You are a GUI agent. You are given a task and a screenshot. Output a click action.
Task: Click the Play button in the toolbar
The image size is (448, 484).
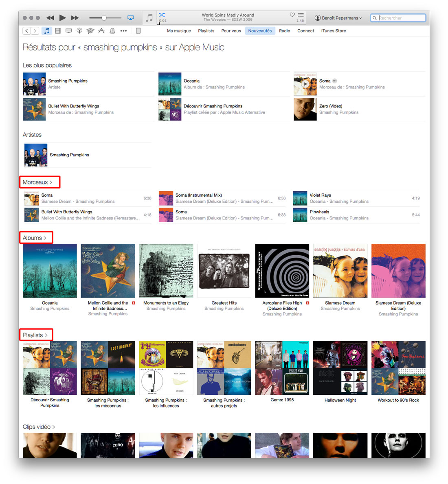tap(62, 18)
